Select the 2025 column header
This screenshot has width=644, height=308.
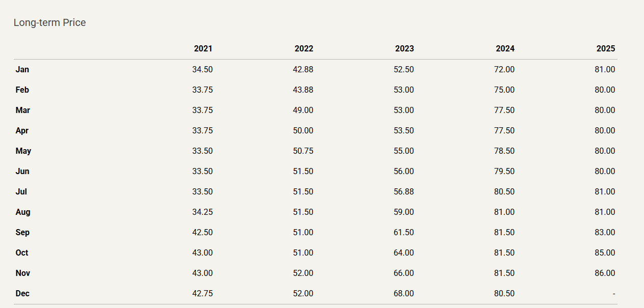pyautogui.click(x=606, y=49)
